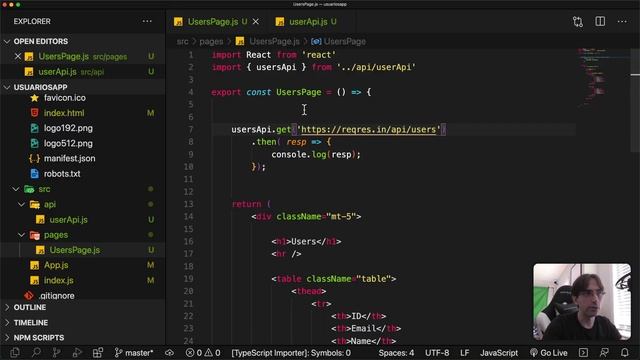Open Explorer more actions ellipsis
This screenshot has width=640, height=360.
(x=147, y=21)
